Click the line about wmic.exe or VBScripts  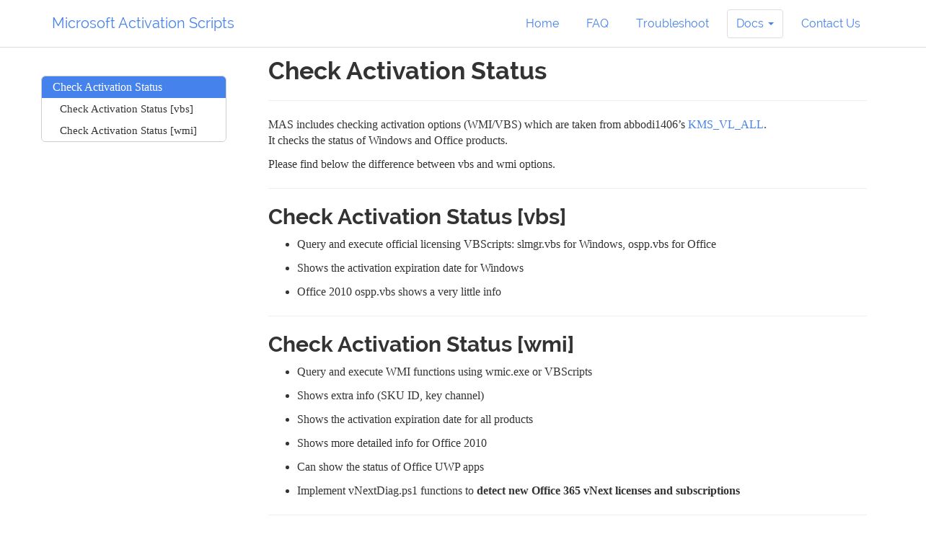(x=444, y=372)
